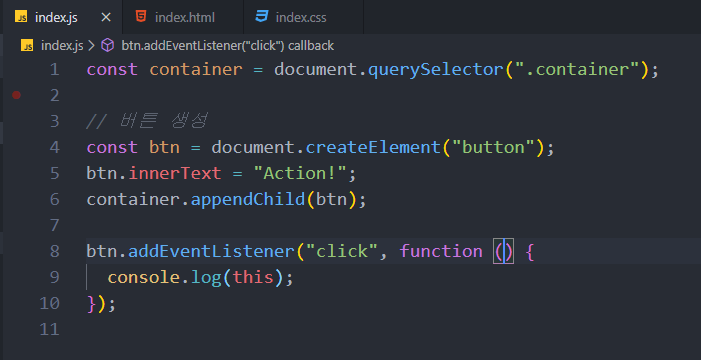Viewport: 701px width, 360px height.
Task: Click the closing }); on line 10
Action: 101,304
